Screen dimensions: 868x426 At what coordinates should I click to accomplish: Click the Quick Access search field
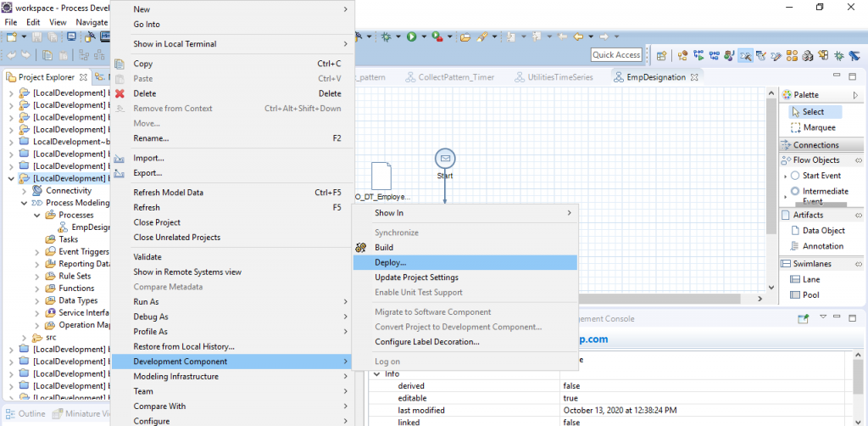pyautogui.click(x=616, y=54)
